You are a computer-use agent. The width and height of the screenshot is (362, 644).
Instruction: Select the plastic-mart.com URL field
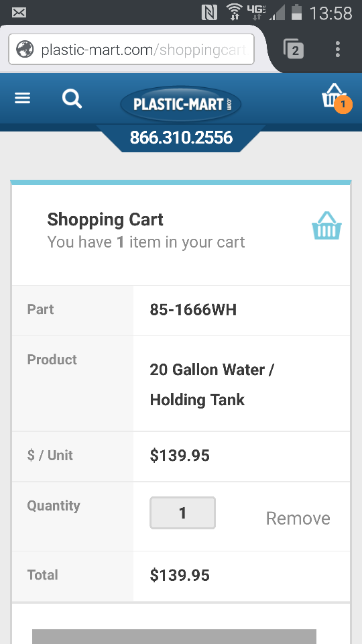pos(131,50)
